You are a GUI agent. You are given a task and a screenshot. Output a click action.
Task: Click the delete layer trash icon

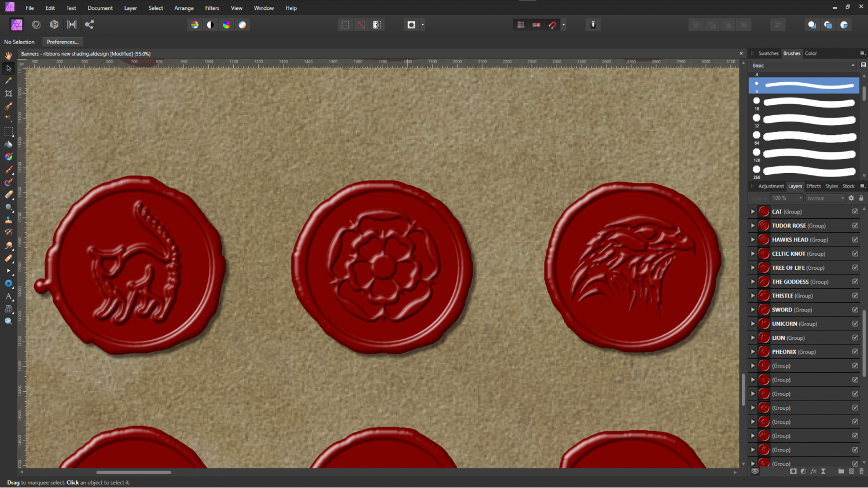(x=861, y=471)
